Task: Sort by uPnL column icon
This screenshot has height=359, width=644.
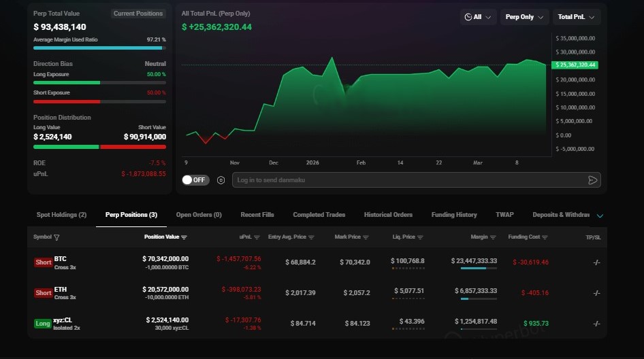Action: pyautogui.click(x=257, y=237)
